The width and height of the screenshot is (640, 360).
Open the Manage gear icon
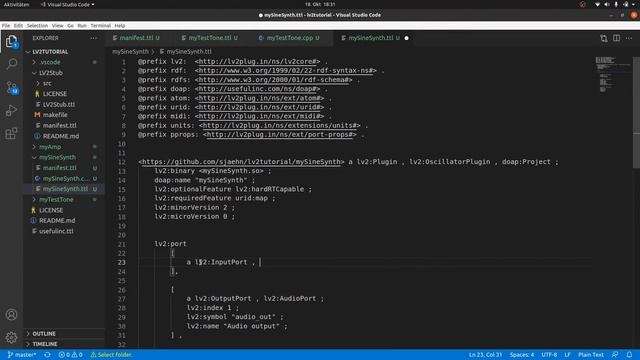point(11,337)
